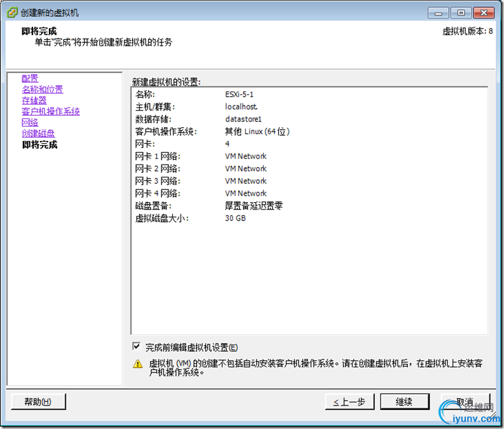Click VM Network for 网卡 1 网络
504x429 pixels.
click(x=246, y=156)
